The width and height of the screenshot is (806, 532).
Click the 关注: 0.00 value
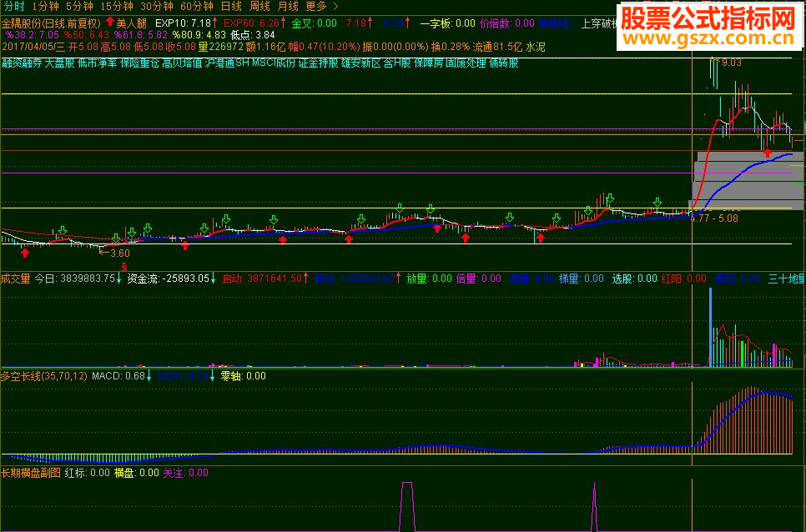tap(185, 473)
